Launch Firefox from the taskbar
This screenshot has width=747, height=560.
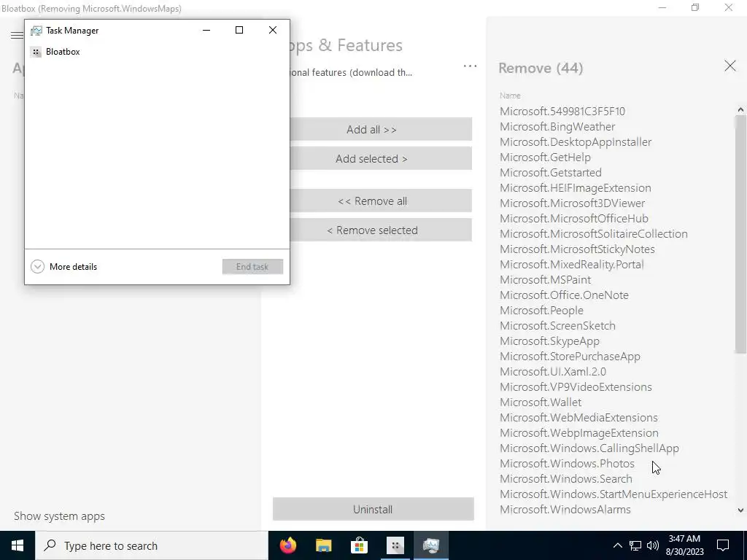(287, 545)
